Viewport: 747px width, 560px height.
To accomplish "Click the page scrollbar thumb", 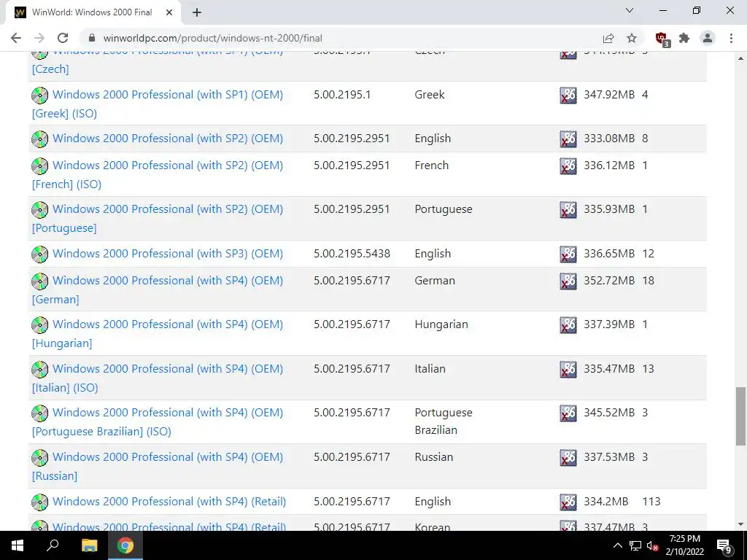I will click(x=740, y=416).
